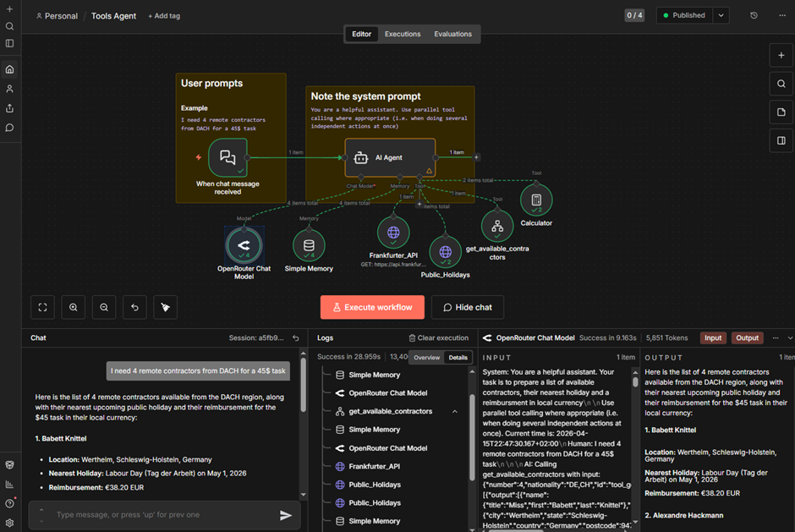Switch node panel to Output view
The height and width of the screenshot is (532, 795).
[x=747, y=337]
